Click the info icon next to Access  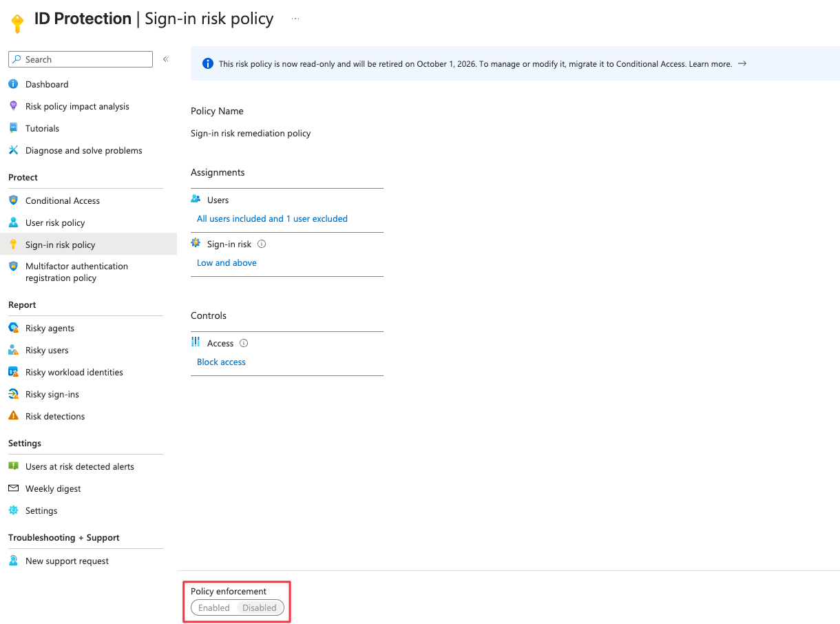244,343
